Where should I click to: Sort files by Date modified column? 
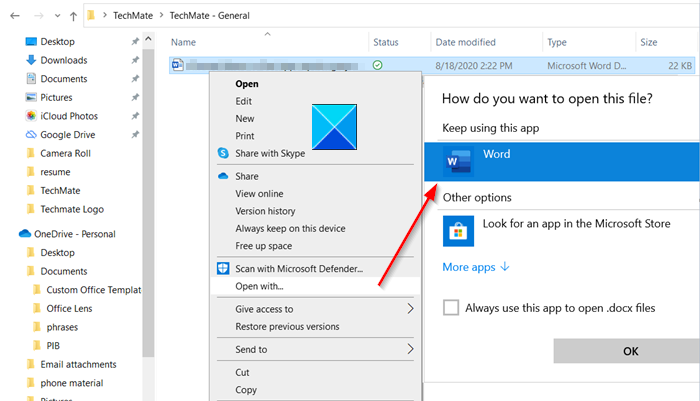tap(465, 42)
